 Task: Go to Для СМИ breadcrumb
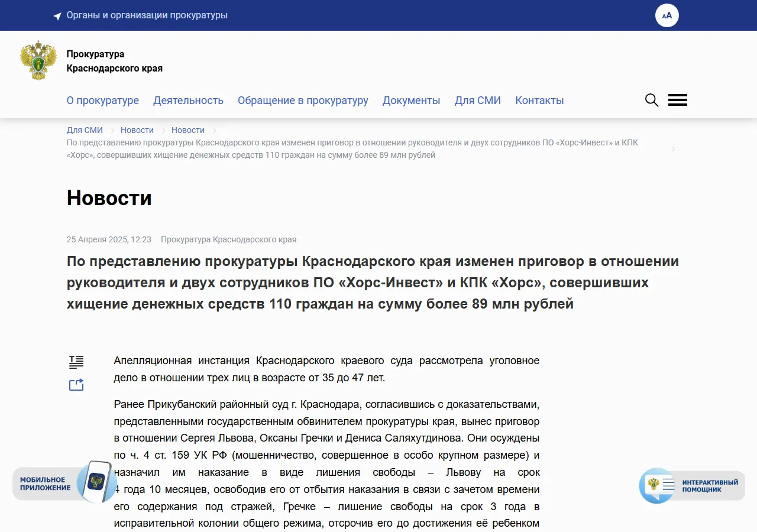click(85, 130)
